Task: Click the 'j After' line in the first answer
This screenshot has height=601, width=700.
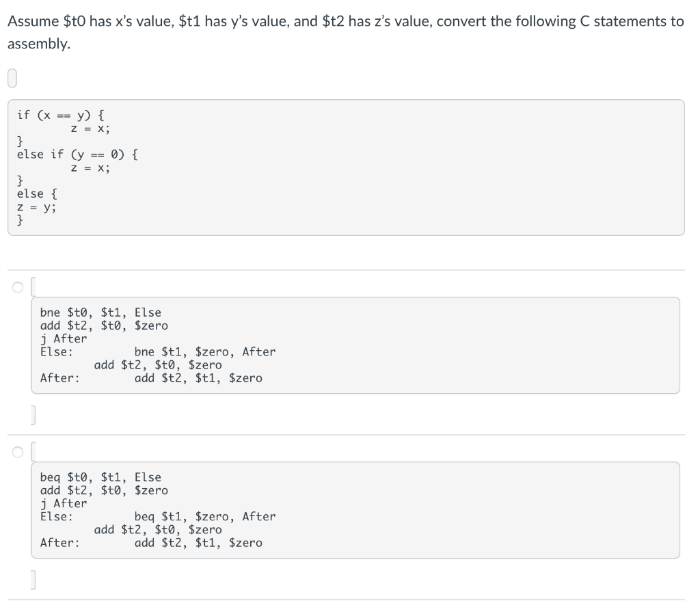Action: pos(57,338)
